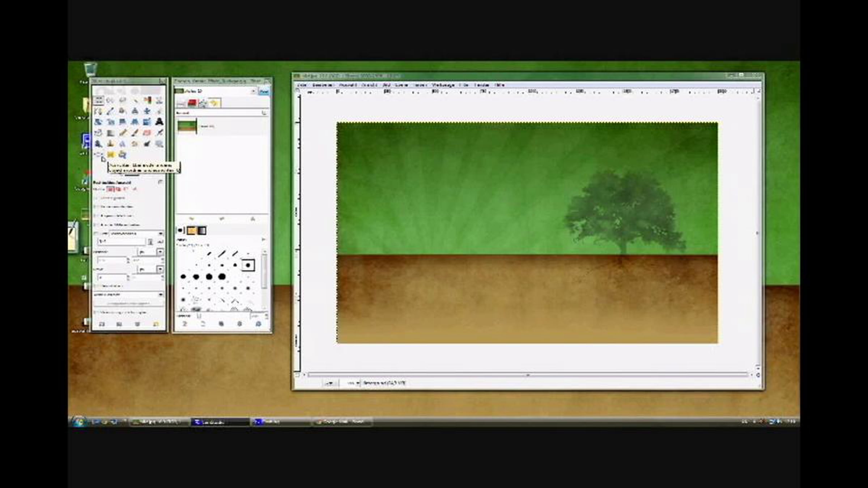Select the Free Select lasso tool
The width and height of the screenshot is (868, 488).
point(123,100)
